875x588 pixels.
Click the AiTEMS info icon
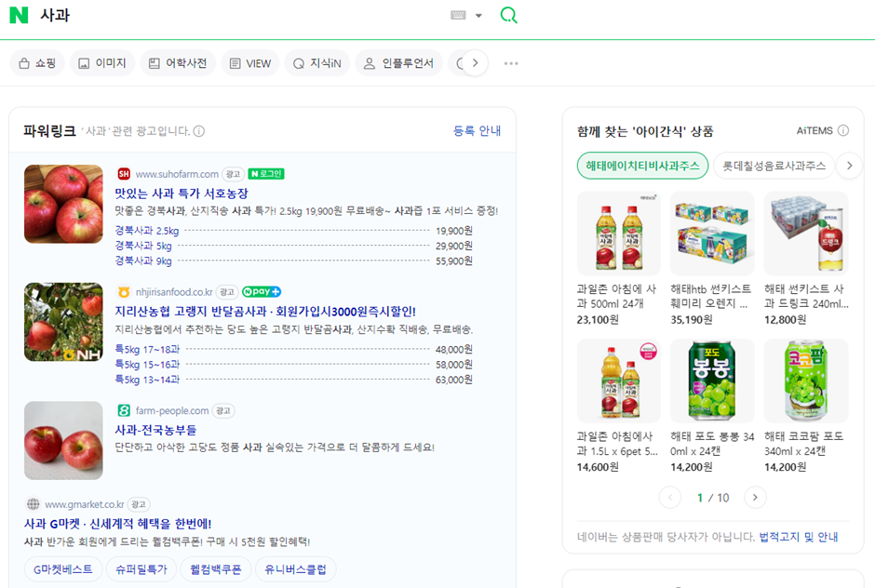tap(843, 130)
